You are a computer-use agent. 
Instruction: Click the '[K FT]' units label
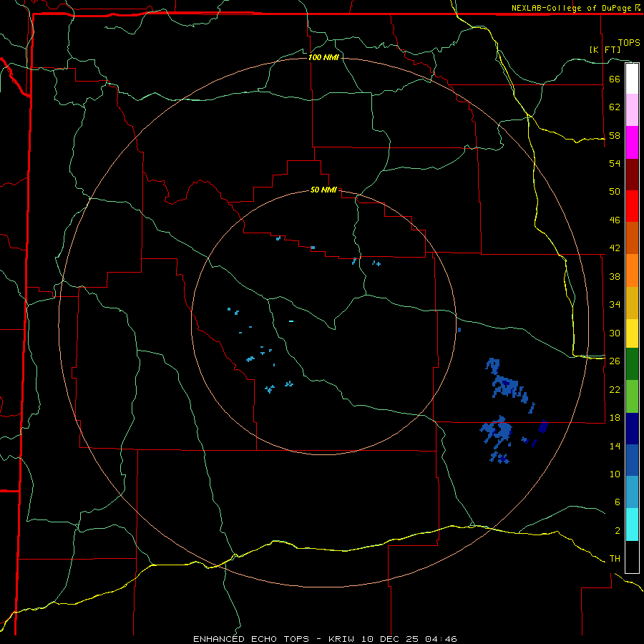coord(605,49)
